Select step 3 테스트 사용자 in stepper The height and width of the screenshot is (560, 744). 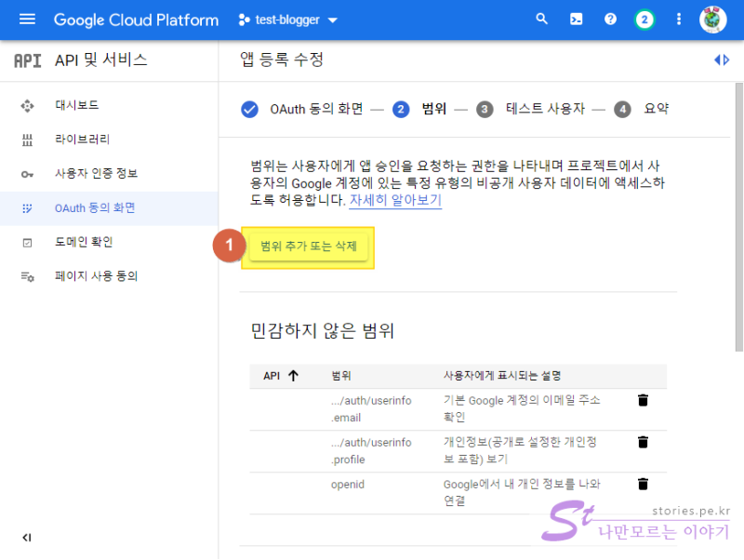[530, 109]
